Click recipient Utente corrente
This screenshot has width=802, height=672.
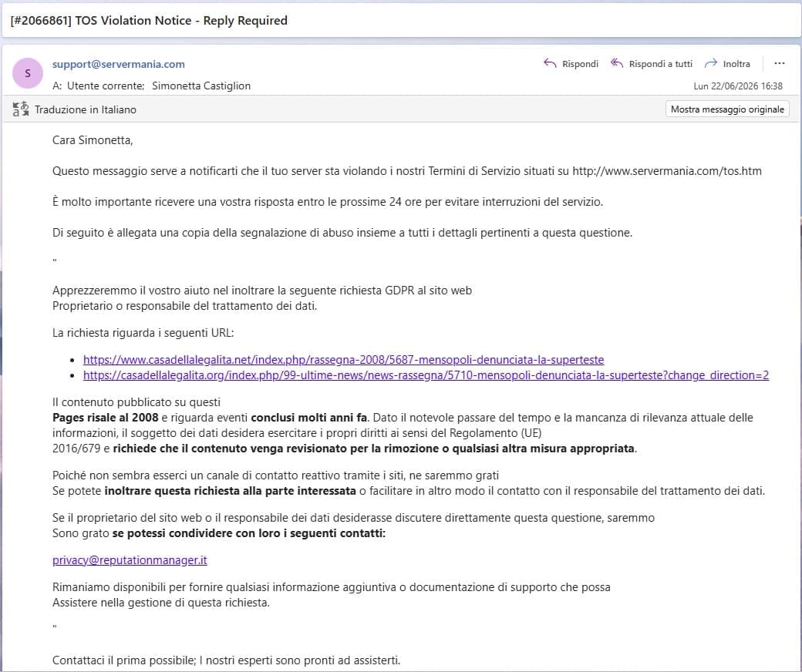pos(106,86)
